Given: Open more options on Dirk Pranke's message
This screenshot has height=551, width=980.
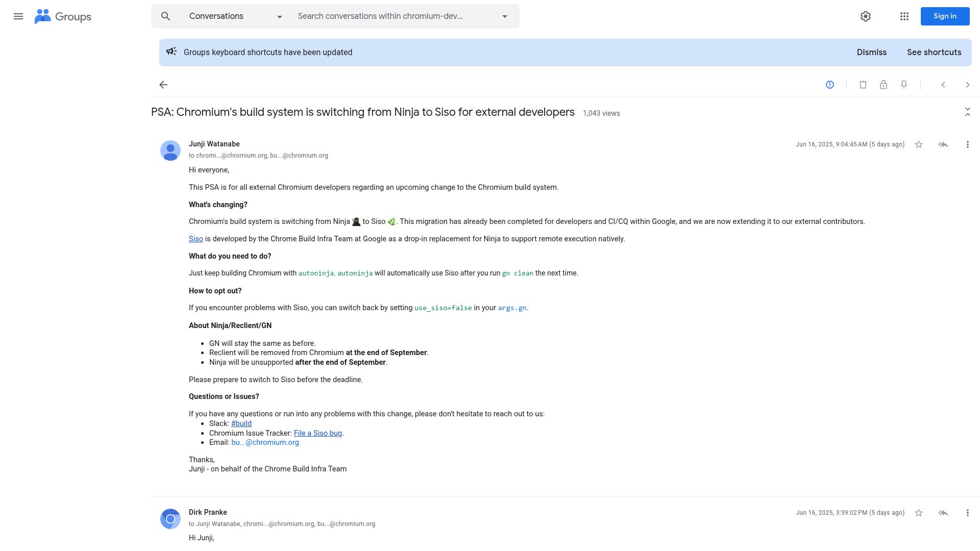Looking at the screenshot, I should pos(968,513).
